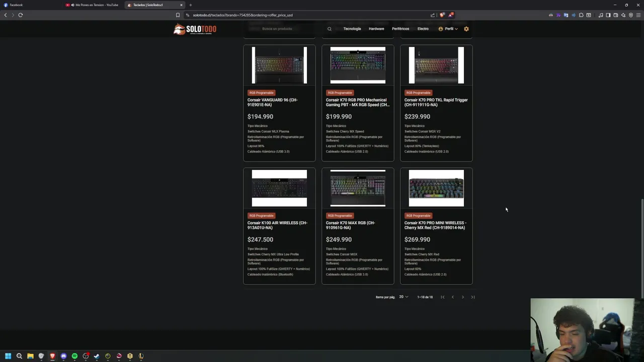Viewport: 644px width, 362px height.
Task: Open the Brave Wallet icon
Action: click(616, 15)
